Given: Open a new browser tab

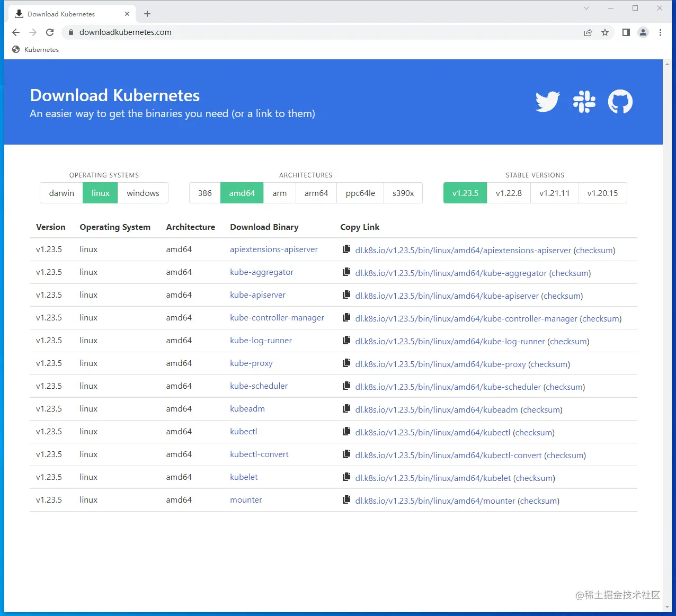Looking at the screenshot, I should 147,14.
